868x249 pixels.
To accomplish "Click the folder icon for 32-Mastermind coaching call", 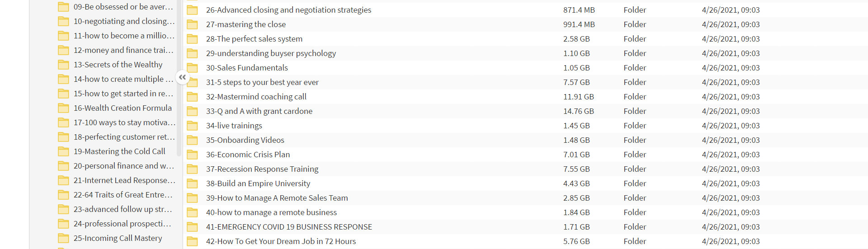I will coord(193,97).
